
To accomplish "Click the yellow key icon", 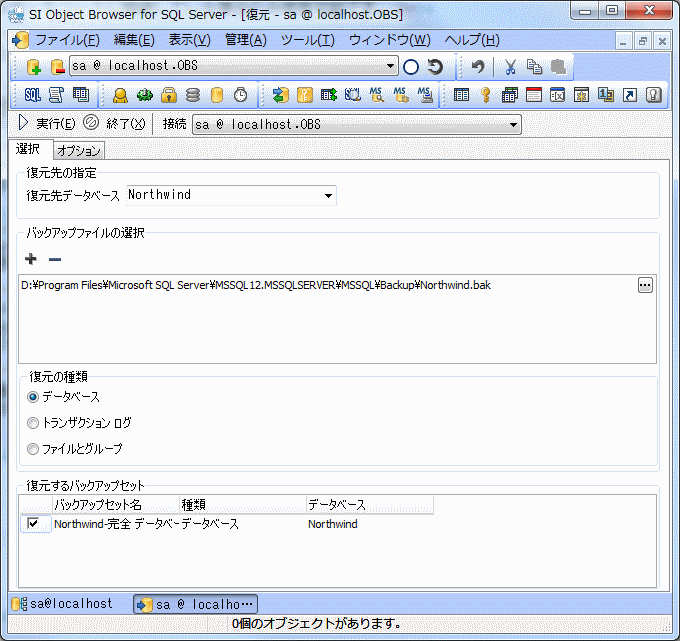I will (x=486, y=95).
